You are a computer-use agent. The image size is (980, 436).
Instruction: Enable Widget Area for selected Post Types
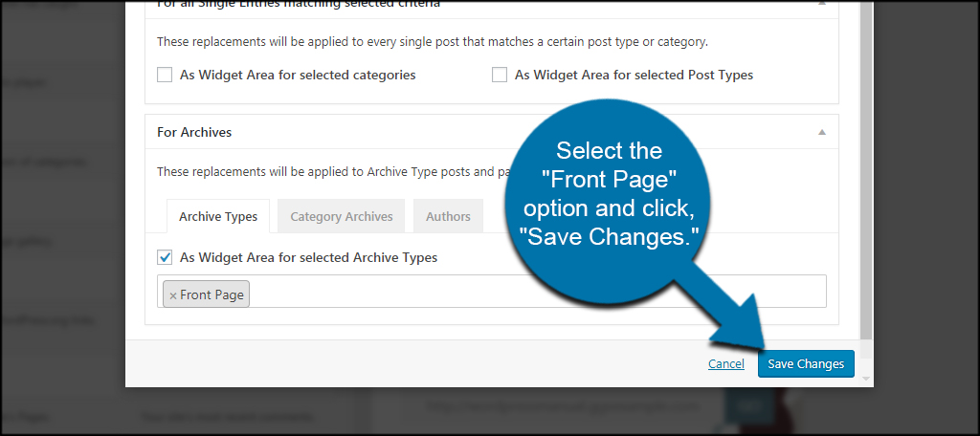pyautogui.click(x=500, y=75)
